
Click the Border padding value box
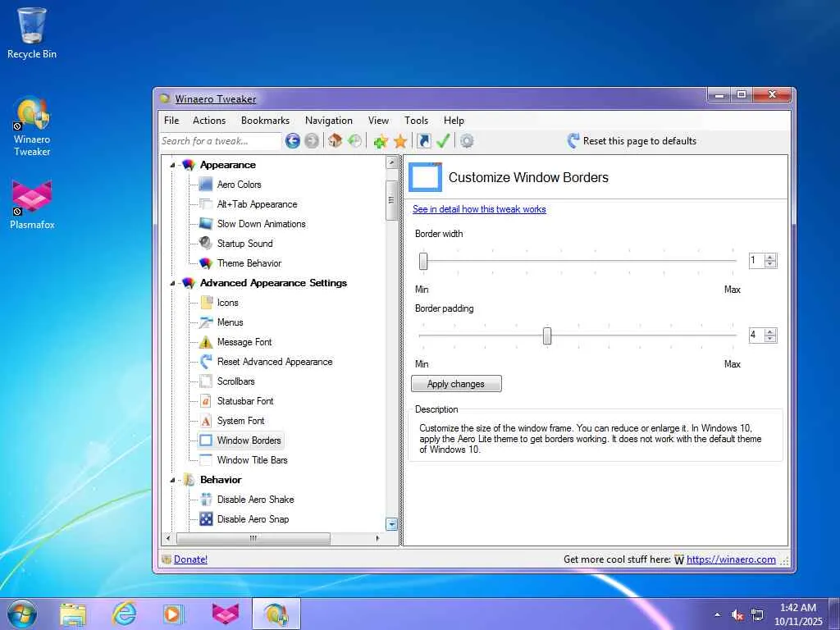(757, 336)
